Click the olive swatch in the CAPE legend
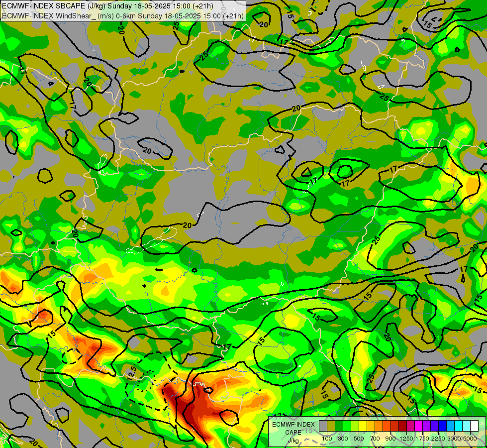This screenshot has height=448, width=487. (x=331, y=426)
